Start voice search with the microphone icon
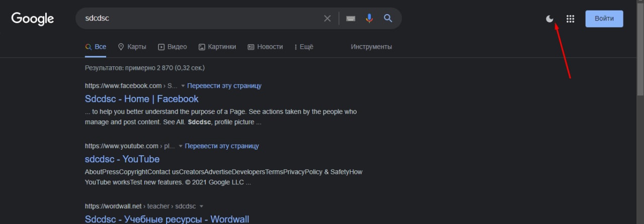 pos(369,19)
